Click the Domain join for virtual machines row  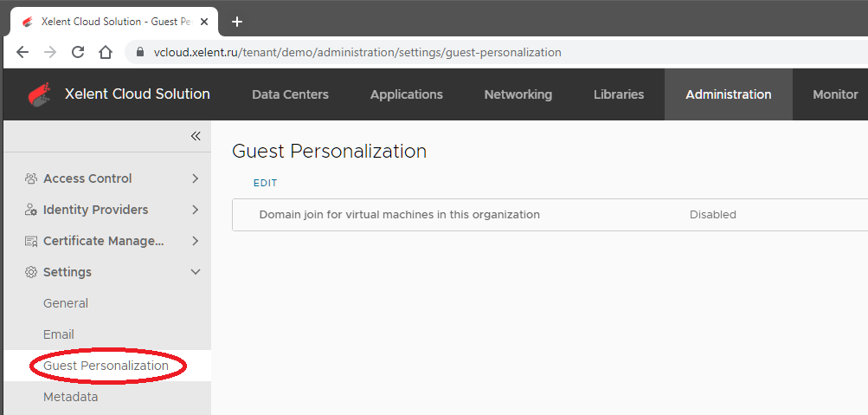point(550,214)
